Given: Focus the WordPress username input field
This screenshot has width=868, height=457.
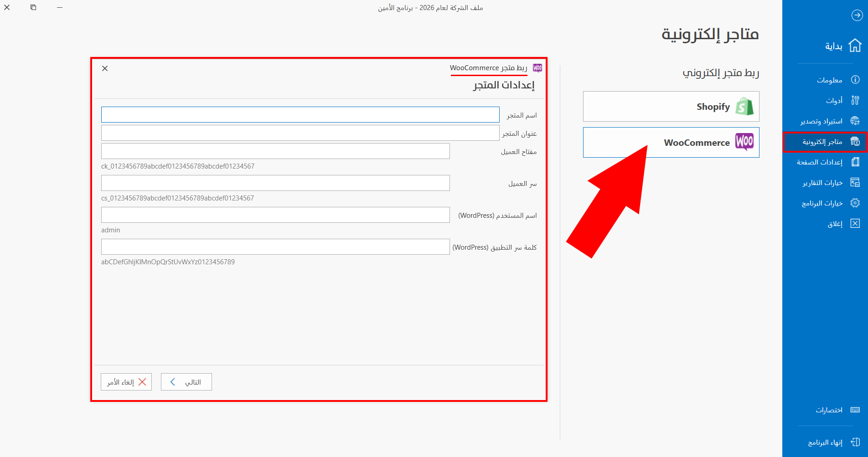Looking at the screenshot, I should coord(275,215).
